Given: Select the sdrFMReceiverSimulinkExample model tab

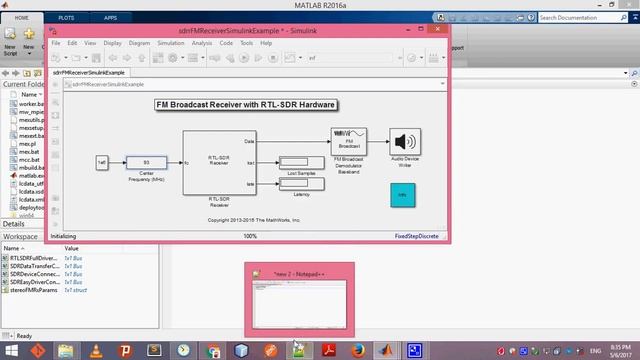Looking at the screenshot, I should [89, 73].
